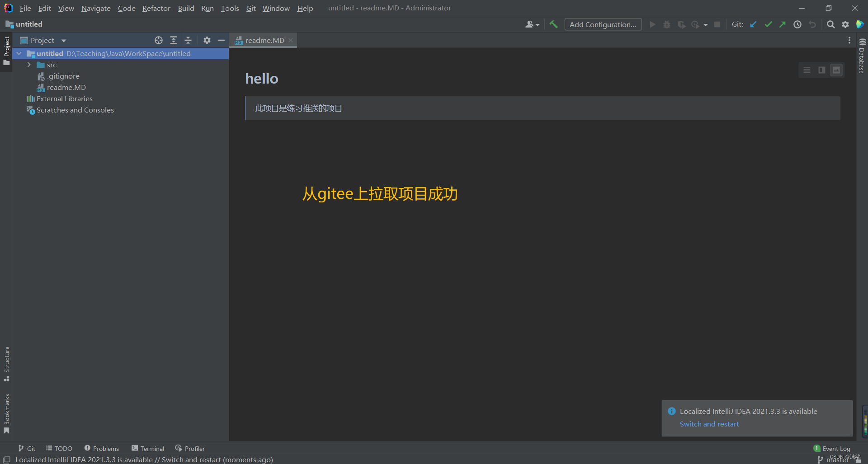The image size is (868, 464).
Task: Click the Stop square icon
Action: point(717,24)
